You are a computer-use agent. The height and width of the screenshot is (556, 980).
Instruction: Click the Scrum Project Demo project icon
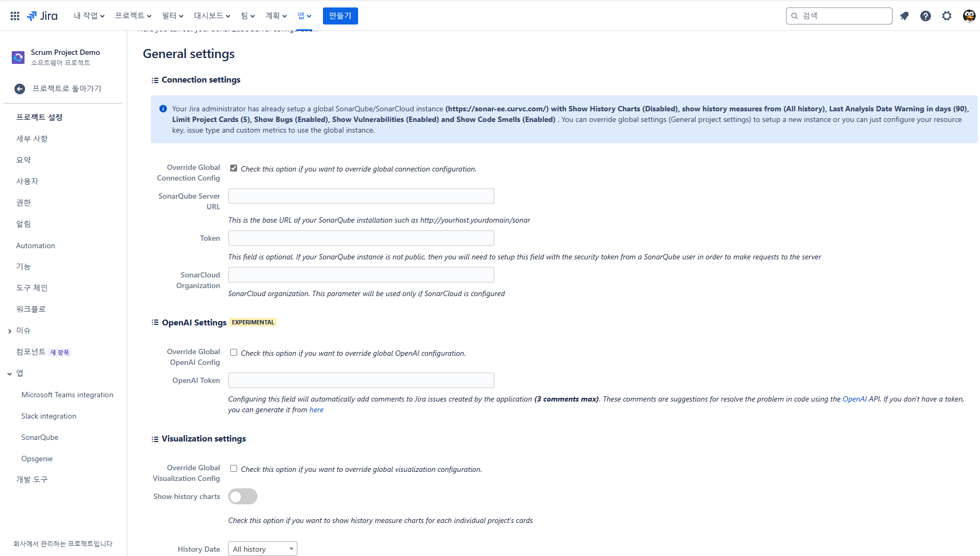pos(18,57)
